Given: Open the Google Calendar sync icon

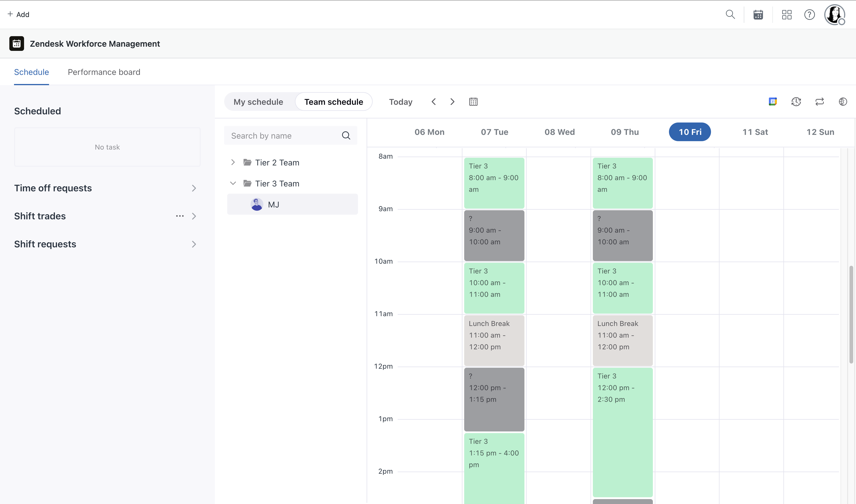Looking at the screenshot, I should (773, 101).
